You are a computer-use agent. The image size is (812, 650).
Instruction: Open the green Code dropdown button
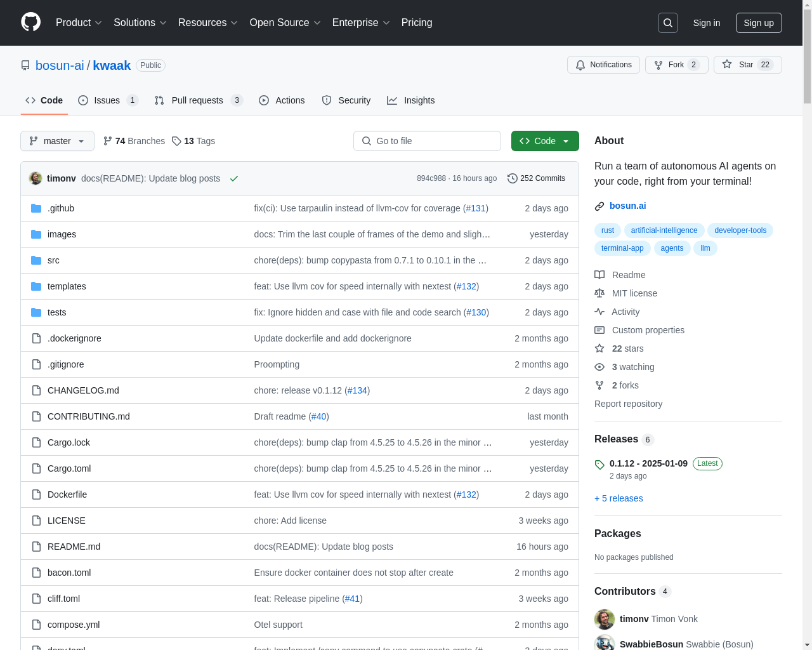click(x=545, y=141)
